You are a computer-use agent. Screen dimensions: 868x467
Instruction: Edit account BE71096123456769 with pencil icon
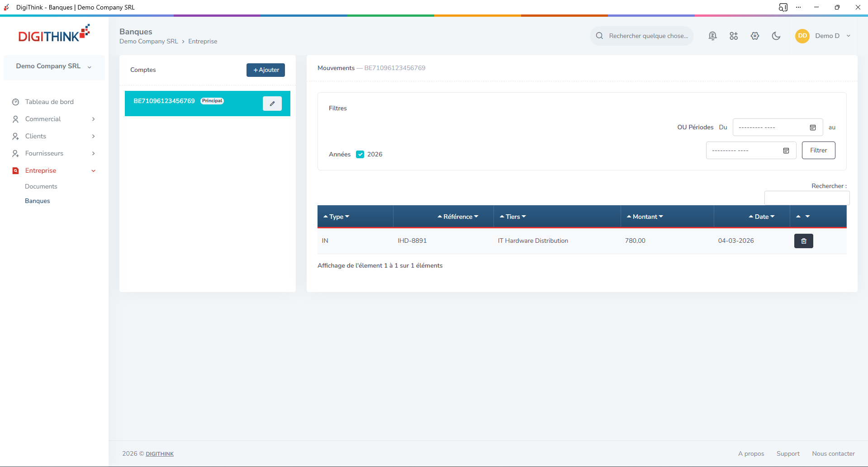point(272,104)
